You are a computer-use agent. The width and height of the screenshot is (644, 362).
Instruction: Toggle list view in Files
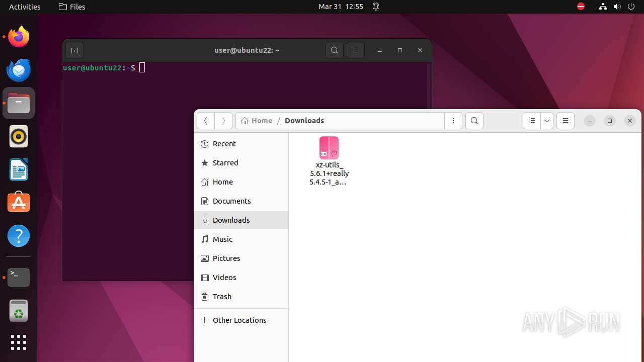point(531,121)
